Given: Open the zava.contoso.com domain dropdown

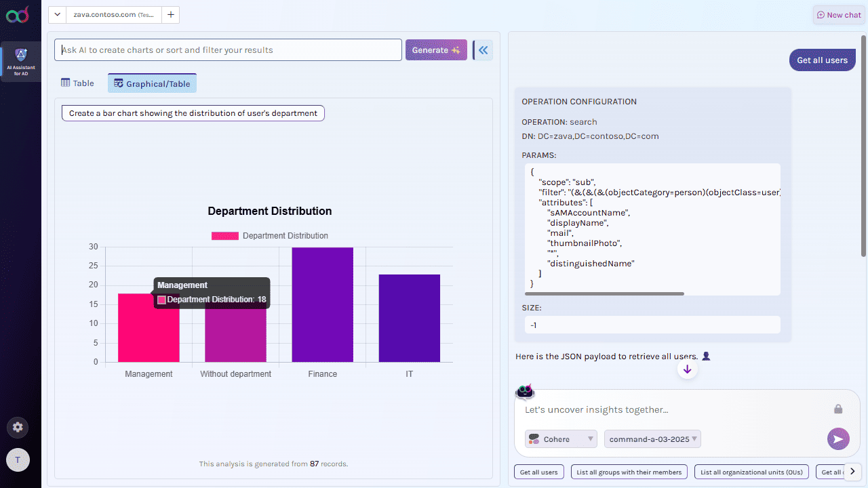Looking at the screenshot, I should pos(57,14).
